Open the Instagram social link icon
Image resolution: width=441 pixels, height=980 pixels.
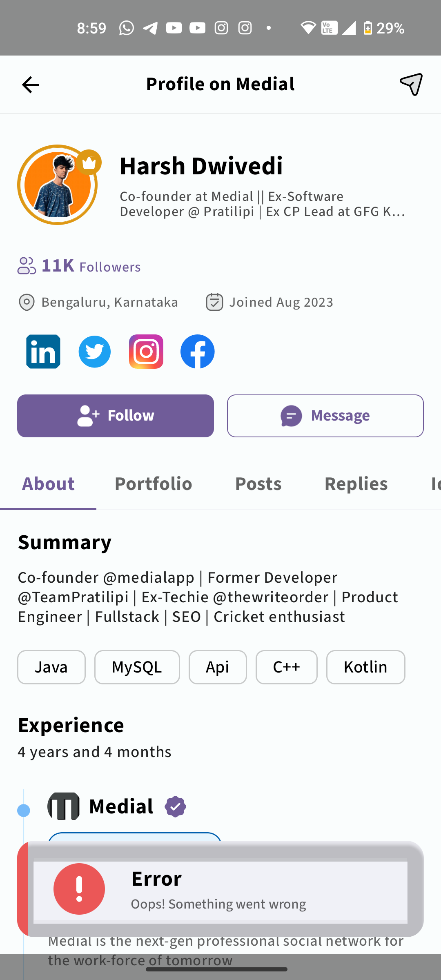(x=146, y=352)
